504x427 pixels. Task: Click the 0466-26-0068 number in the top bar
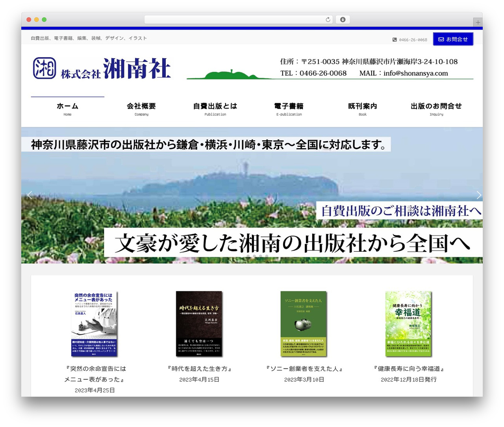[413, 40]
